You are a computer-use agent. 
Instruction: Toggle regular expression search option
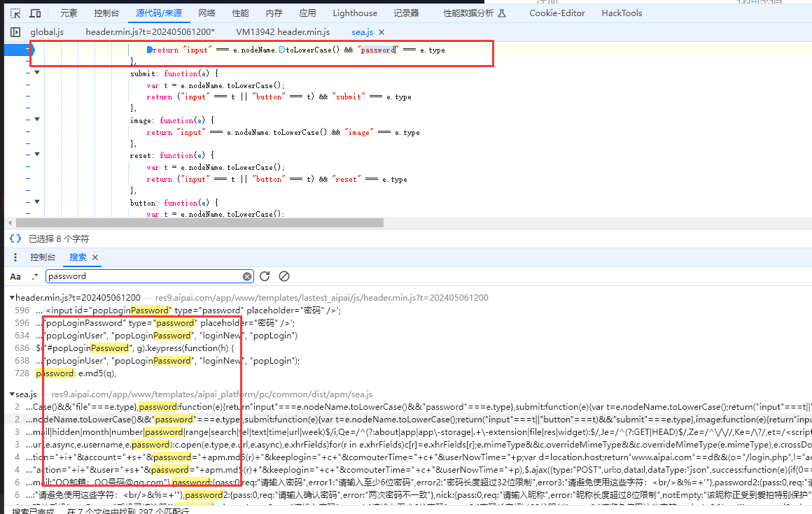pos(34,276)
